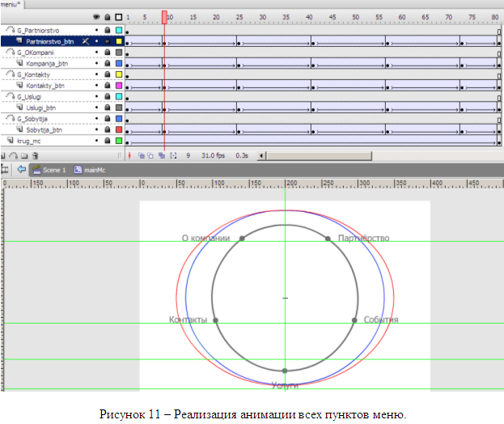
Task: Click crossed pencil icon on Partniorstvo_btn layer
Action: coord(86,41)
